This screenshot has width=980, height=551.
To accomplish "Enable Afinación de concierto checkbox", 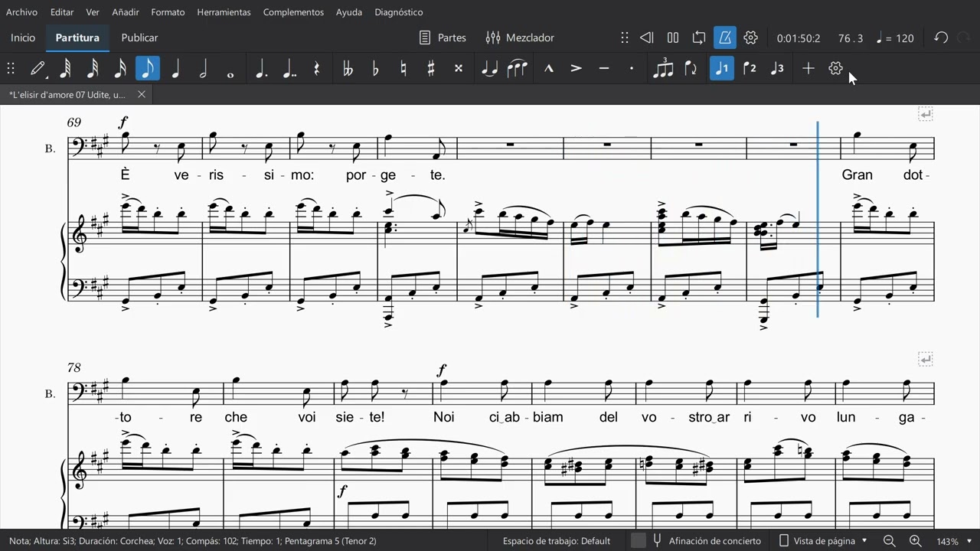I will pos(639,541).
